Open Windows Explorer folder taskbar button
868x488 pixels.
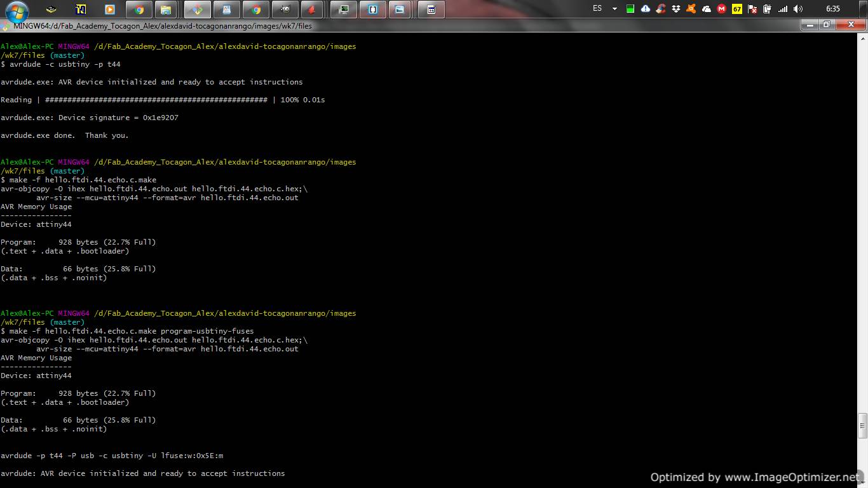(x=165, y=10)
